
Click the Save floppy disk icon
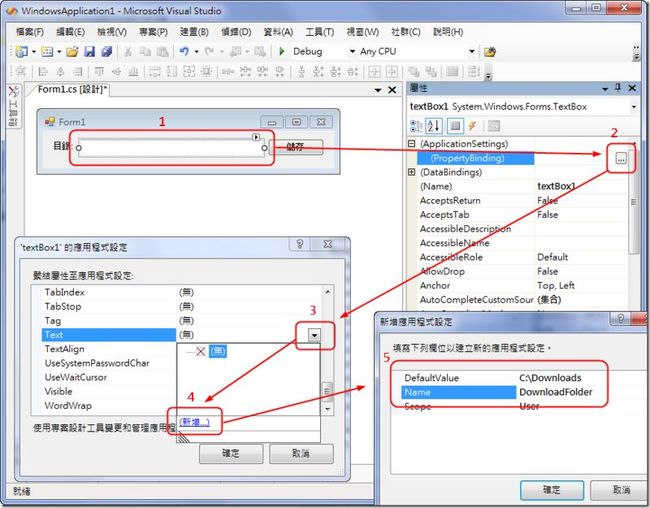89,51
